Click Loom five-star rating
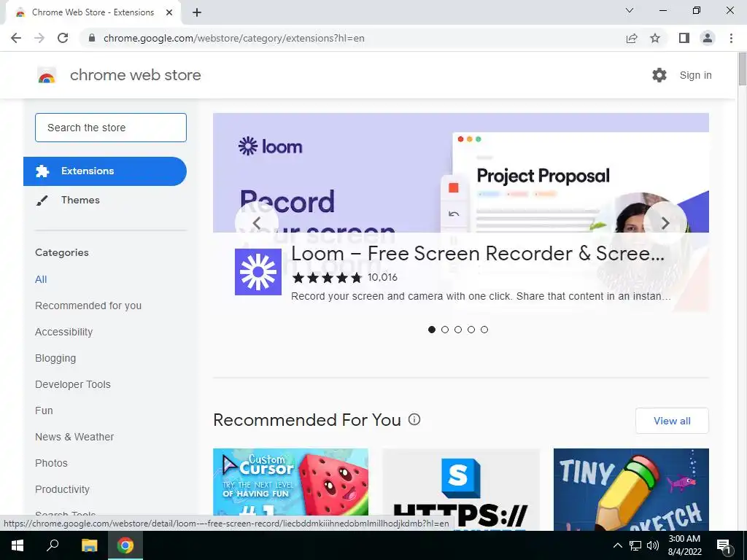 tap(328, 278)
